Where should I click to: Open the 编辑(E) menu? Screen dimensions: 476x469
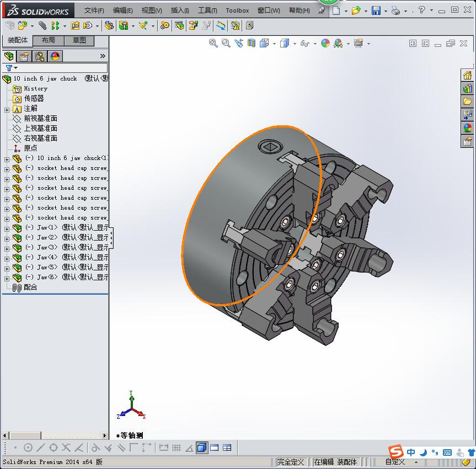[122, 10]
